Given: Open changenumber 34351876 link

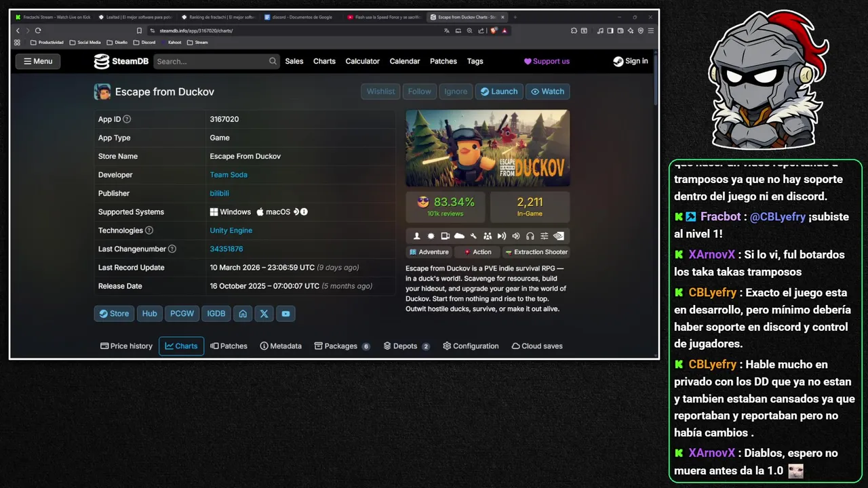Looking at the screenshot, I should (x=226, y=249).
